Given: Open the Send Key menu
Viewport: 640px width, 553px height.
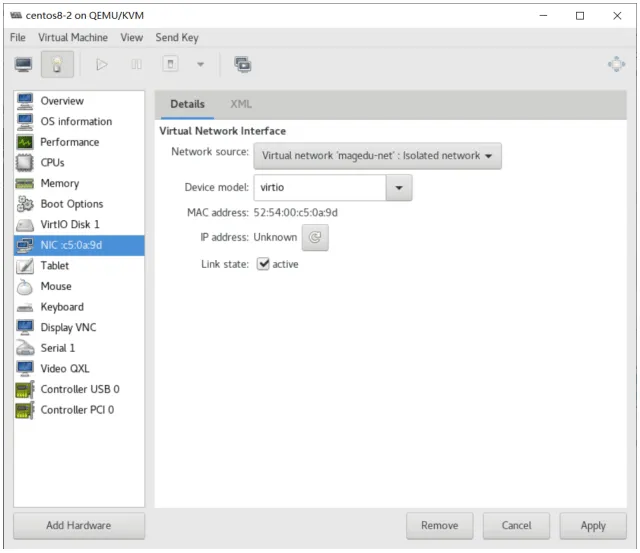Looking at the screenshot, I should coord(177,38).
